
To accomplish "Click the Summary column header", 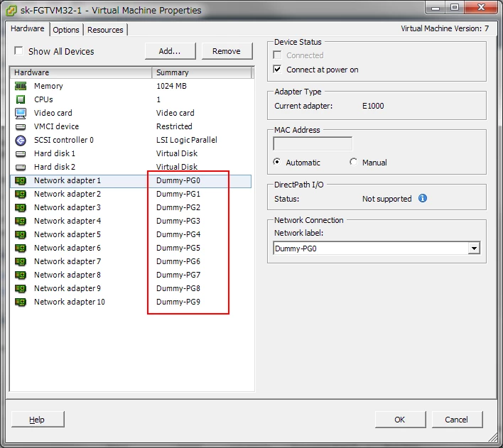I will [202, 72].
